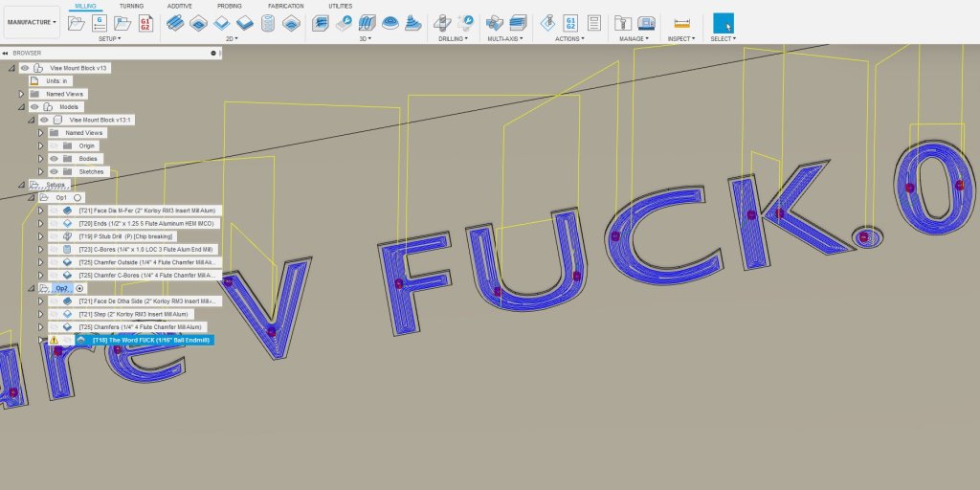This screenshot has width=980, height=490.
Task: Expand the Origin folder in browser
Action: click(x=41, y=145)
